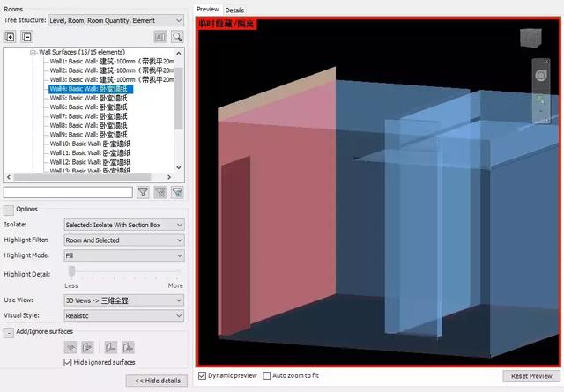Open the Tree structure dropdown

pyautogui.click(x=115, y=20)
